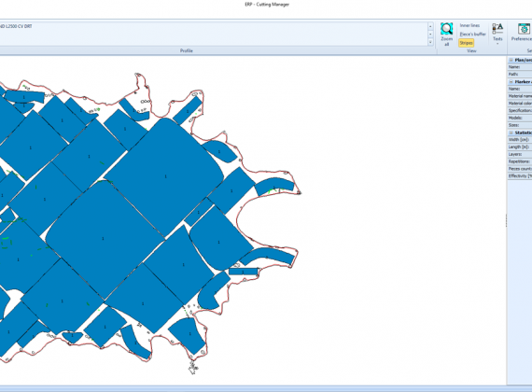Select the Length [m] statistics row
Image resolution: width=532 pixels, height=392 pixels.
(x=520, y=147)
